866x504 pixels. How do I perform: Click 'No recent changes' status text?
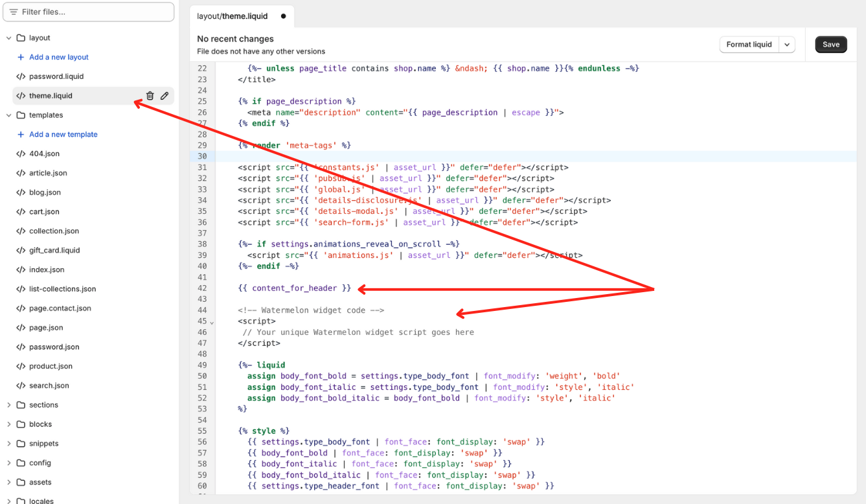[x=235, y=39]
